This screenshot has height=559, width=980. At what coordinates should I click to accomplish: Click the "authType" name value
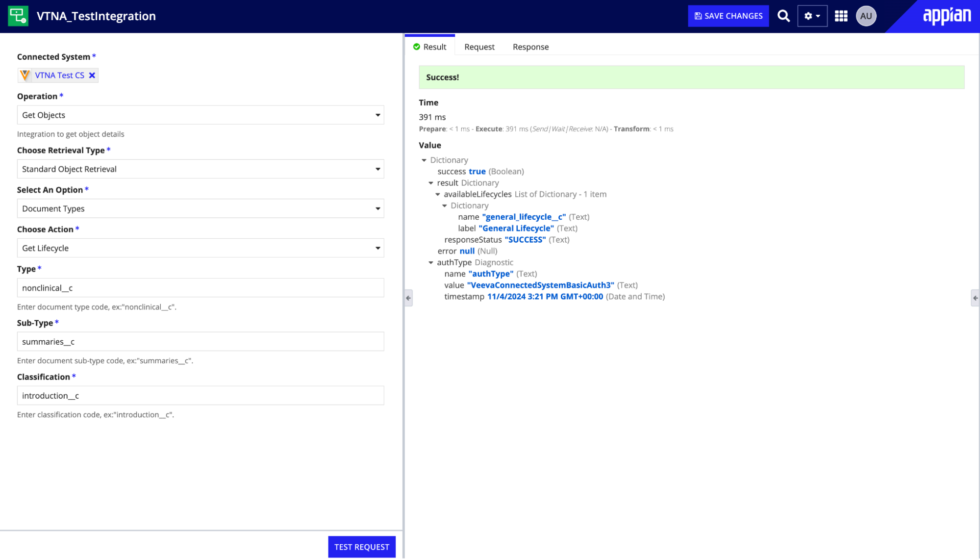pyautogui.click(x=491, y=274)
